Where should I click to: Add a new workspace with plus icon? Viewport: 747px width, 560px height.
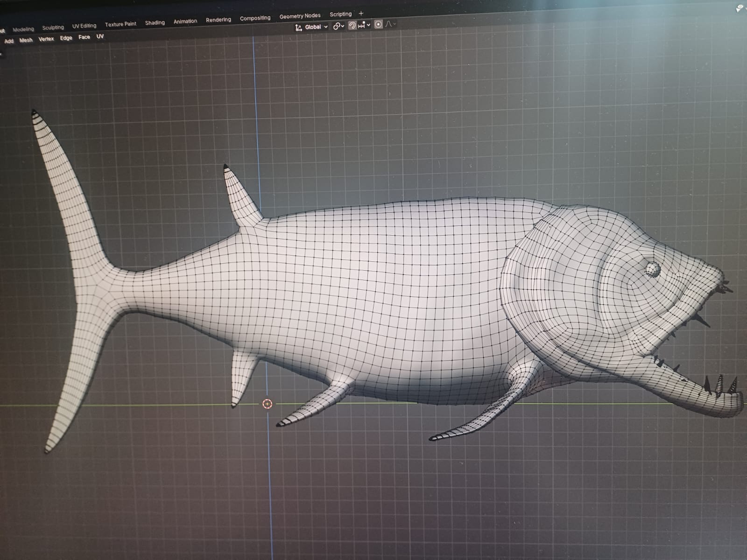click(x=361, y=14)
